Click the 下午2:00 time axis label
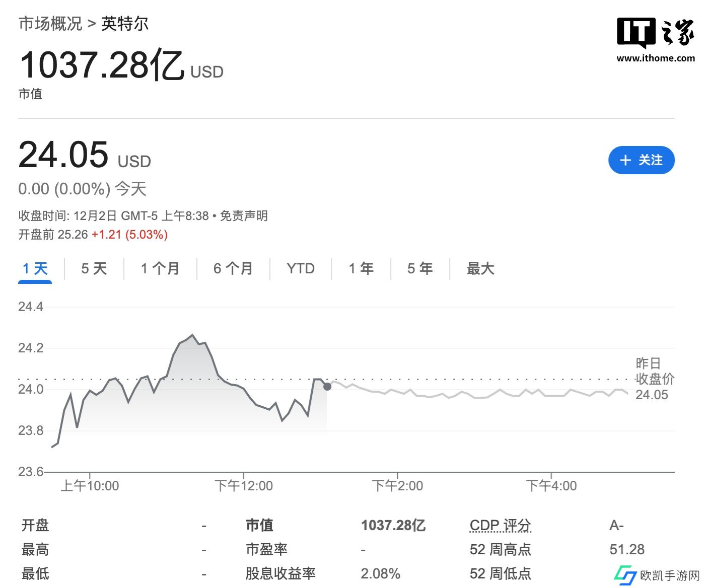 click(397, 486)
